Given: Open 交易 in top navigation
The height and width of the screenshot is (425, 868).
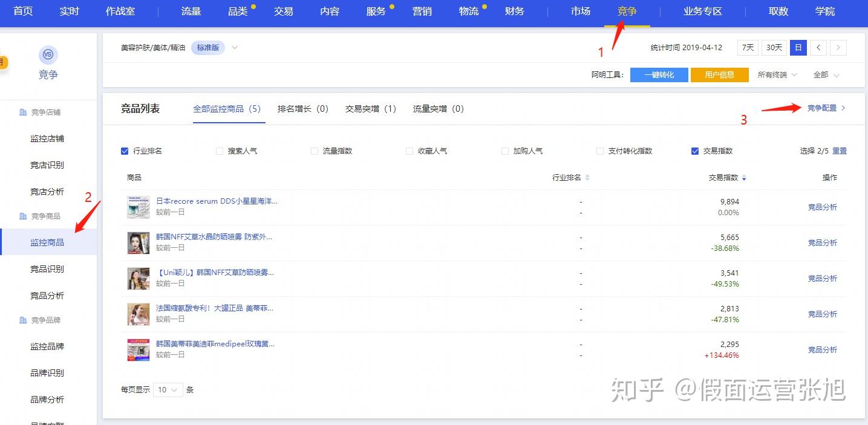Looking at the screenshot, I should (x=284, y=11).
